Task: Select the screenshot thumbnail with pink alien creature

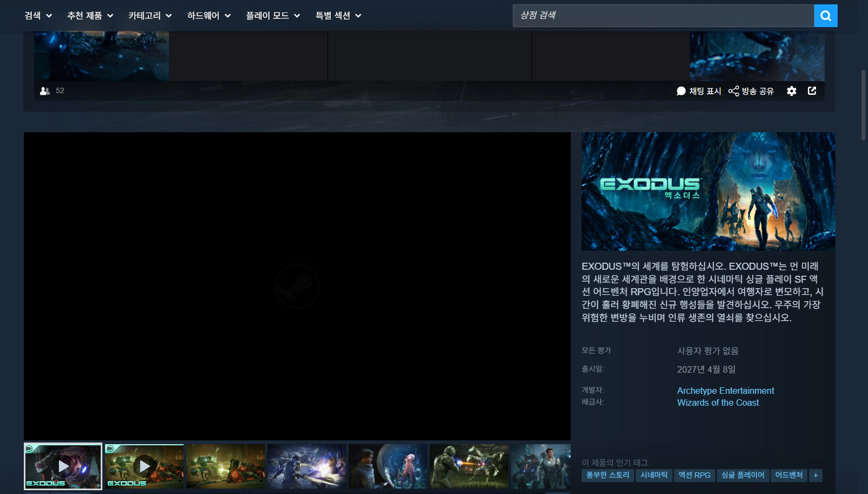Action: click(x=388, y=466)
